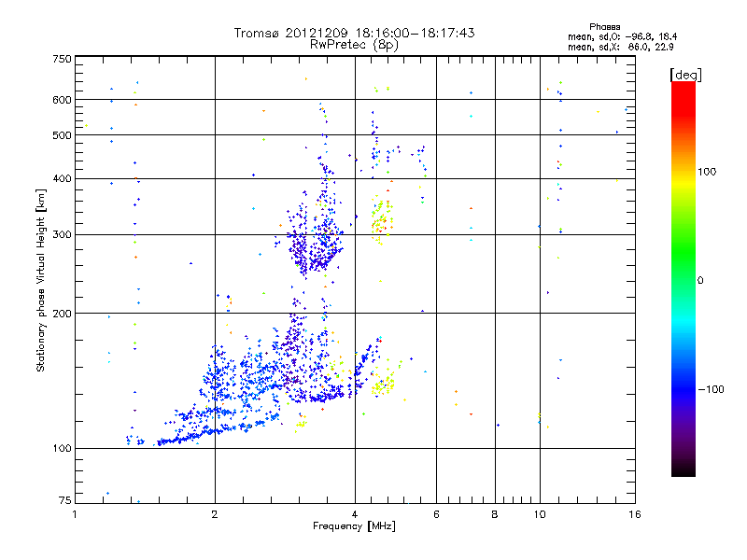Click the y-axis tick label '75'
Viewport: 747px width, 560px height.
pos(65,500)
